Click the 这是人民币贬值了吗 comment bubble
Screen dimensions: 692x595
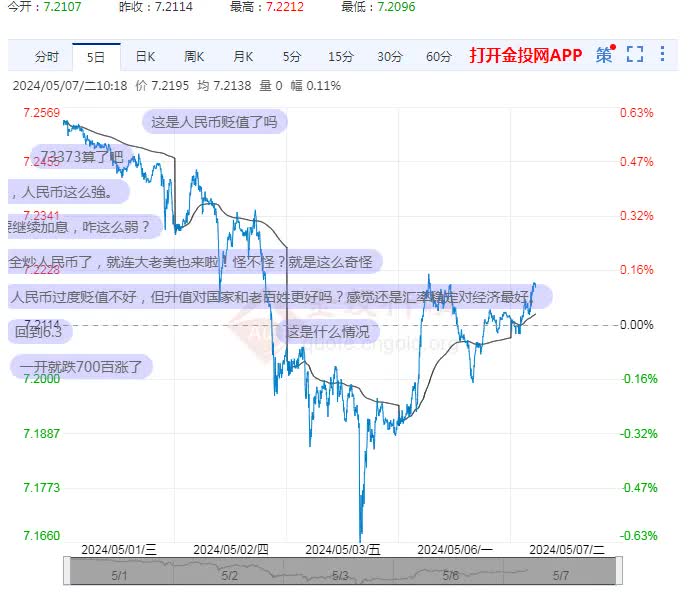point(215,123)
